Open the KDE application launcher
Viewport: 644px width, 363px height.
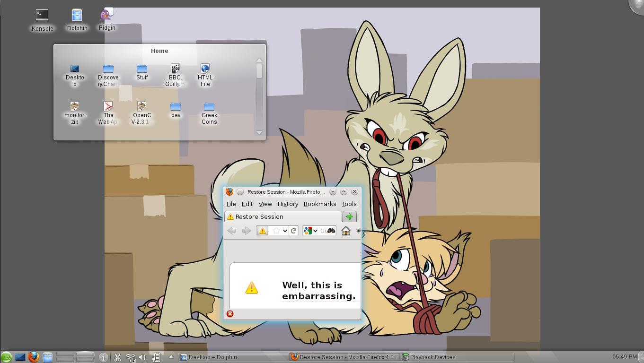pos(6,357)
